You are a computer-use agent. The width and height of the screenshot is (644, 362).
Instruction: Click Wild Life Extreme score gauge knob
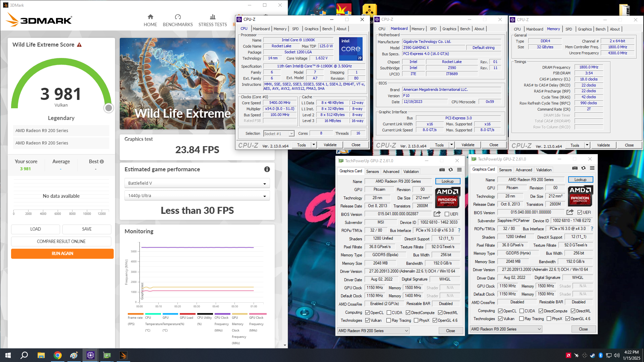click(108, 108)
